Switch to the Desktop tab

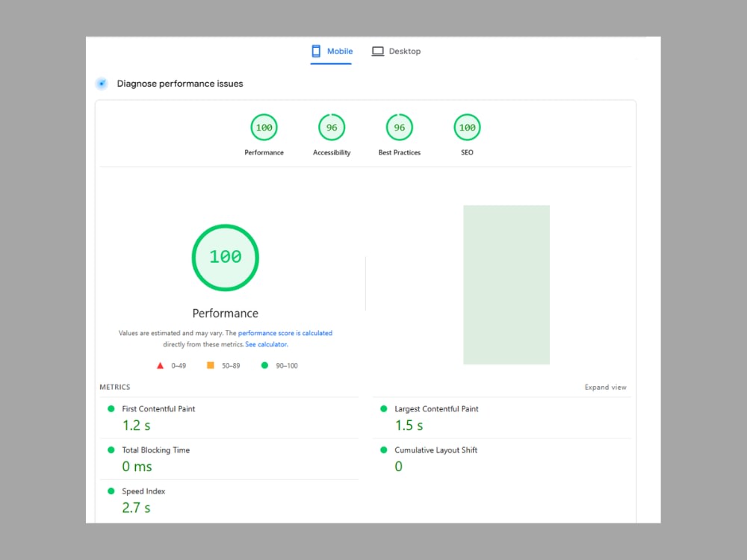[x=396, y=52]
